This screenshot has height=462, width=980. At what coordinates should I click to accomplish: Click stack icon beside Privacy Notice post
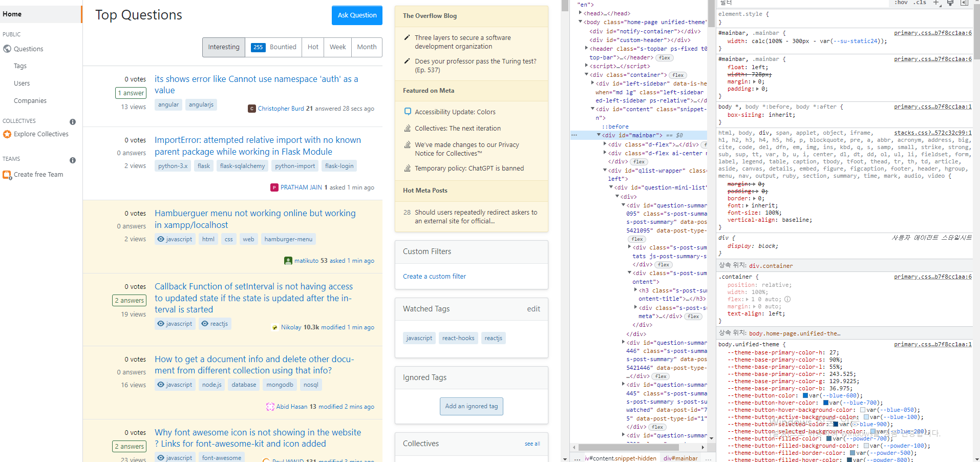[x=408, y=144]
